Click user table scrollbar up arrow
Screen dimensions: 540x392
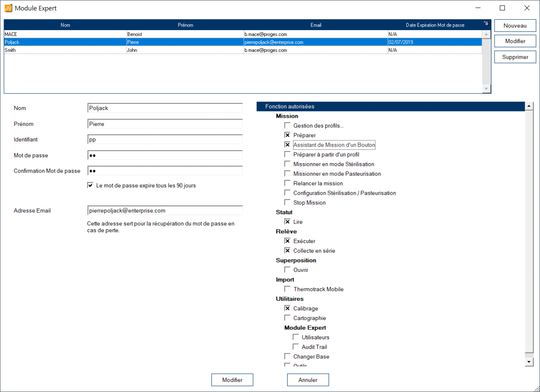(486, 34)
